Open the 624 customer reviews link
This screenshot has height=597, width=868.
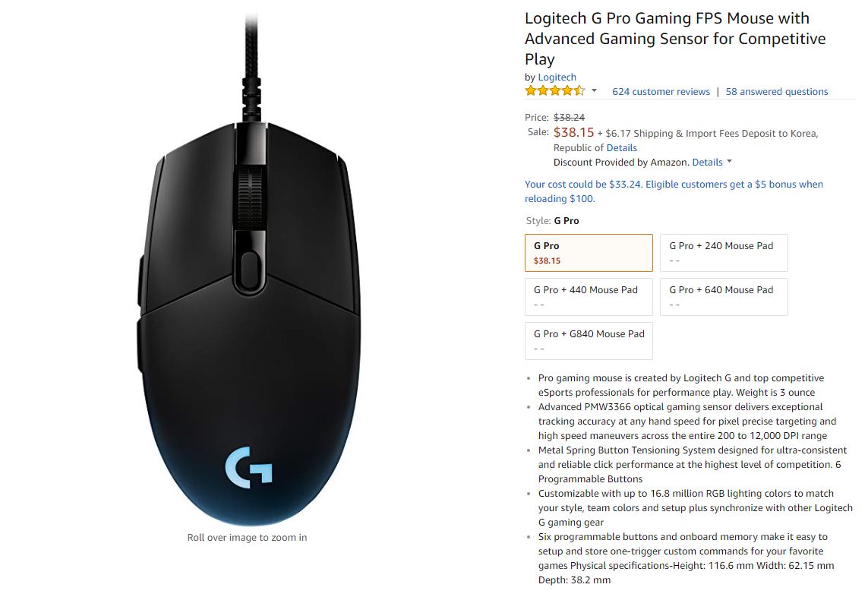click(661, 91)
